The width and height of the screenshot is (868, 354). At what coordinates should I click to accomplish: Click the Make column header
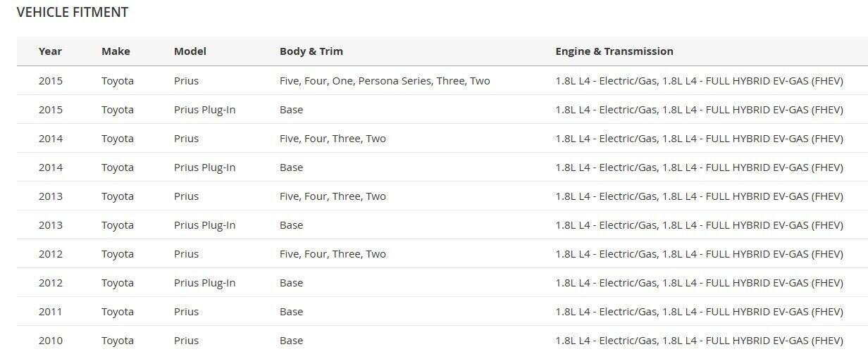click(x=116, y=51)
